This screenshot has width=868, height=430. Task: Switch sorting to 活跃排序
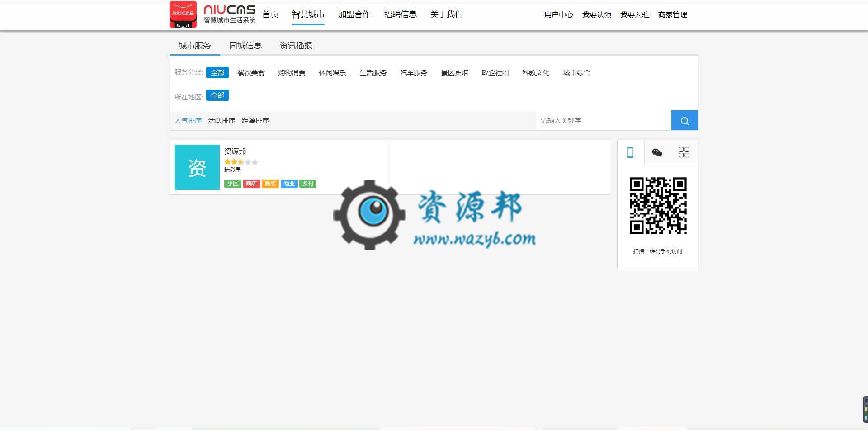click(x=221, y=120)
